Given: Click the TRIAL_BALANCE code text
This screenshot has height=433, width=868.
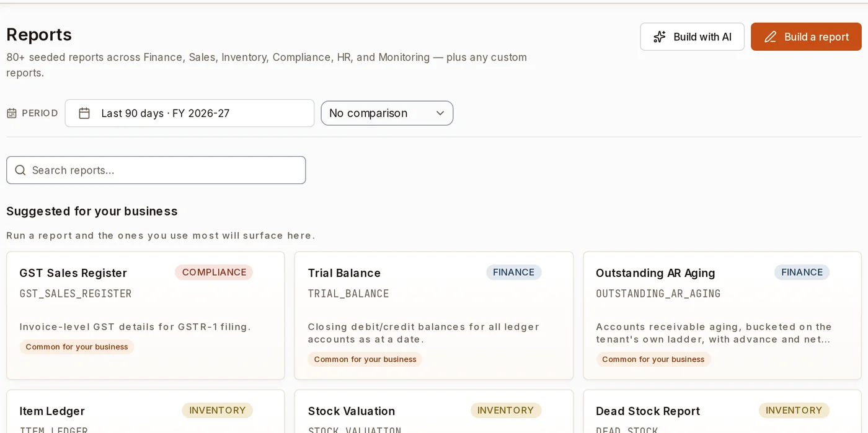Looking at the screenshot, I should [348, 294].
